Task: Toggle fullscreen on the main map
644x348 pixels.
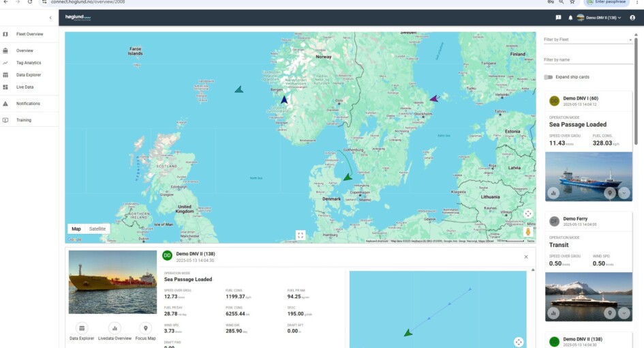Action: pyautogui.click(x=301, y=235)
